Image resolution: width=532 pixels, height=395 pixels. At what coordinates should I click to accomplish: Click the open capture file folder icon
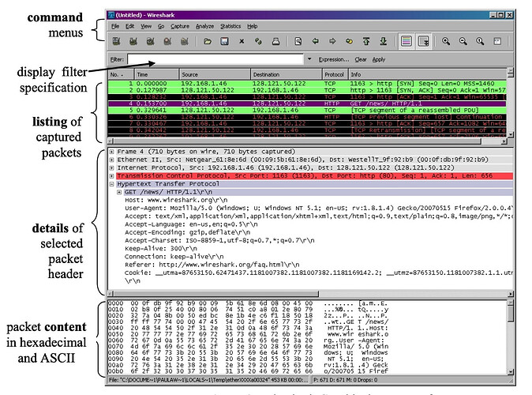pyautogui.click(x=207, y=41)
